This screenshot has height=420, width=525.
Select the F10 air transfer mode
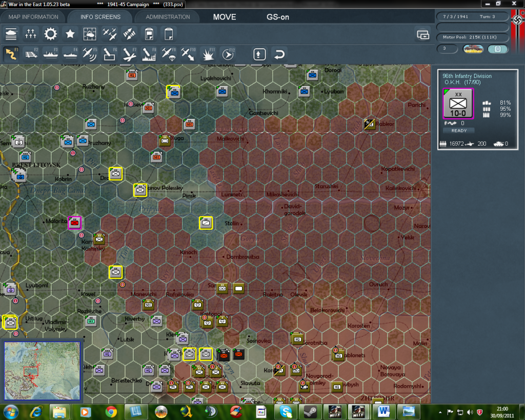coord(188,54)
